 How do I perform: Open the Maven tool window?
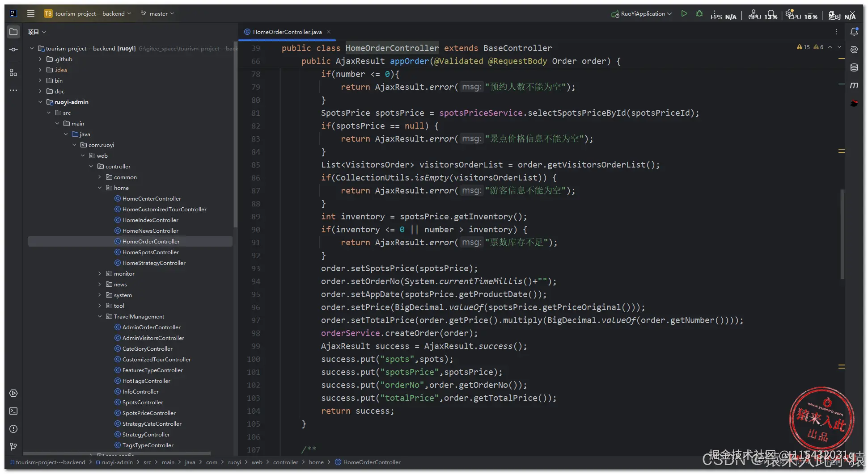(854, 85)
